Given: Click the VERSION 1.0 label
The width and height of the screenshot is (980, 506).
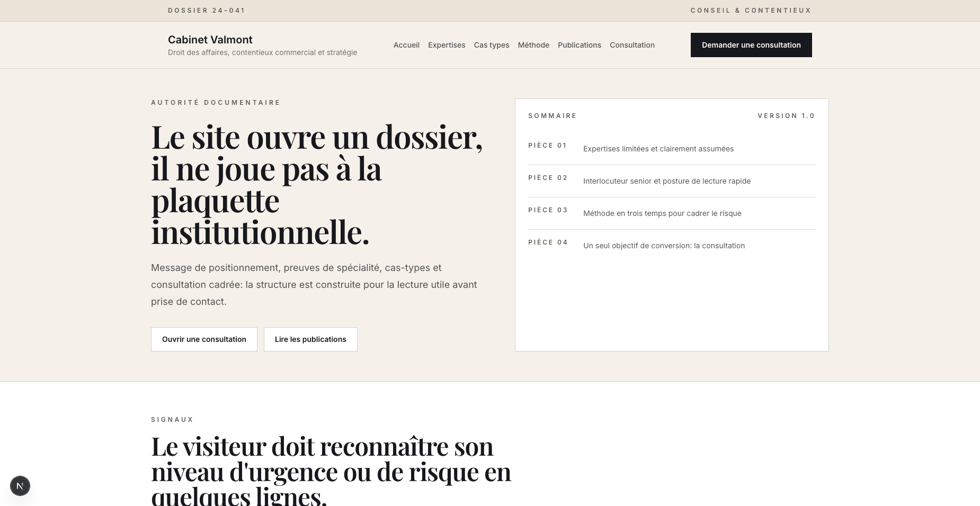Looking at the screenshot, I should coord(787,115).
